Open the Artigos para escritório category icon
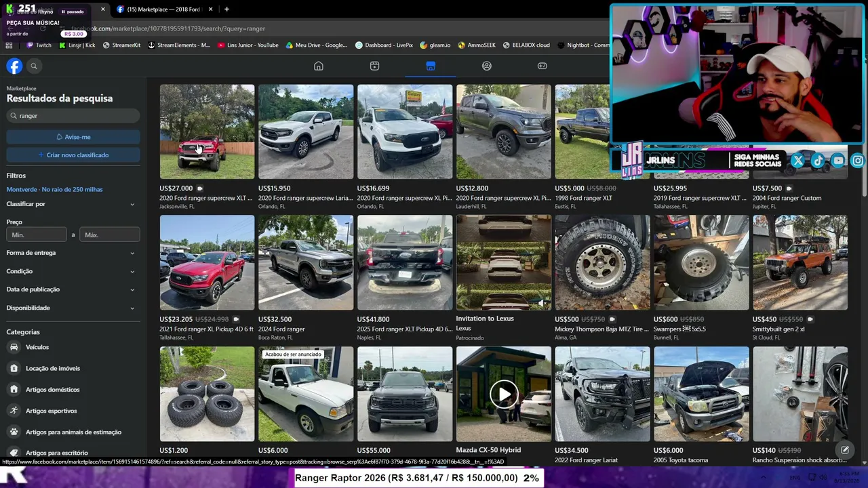This screenshot has width=868, height=488. 14,453
